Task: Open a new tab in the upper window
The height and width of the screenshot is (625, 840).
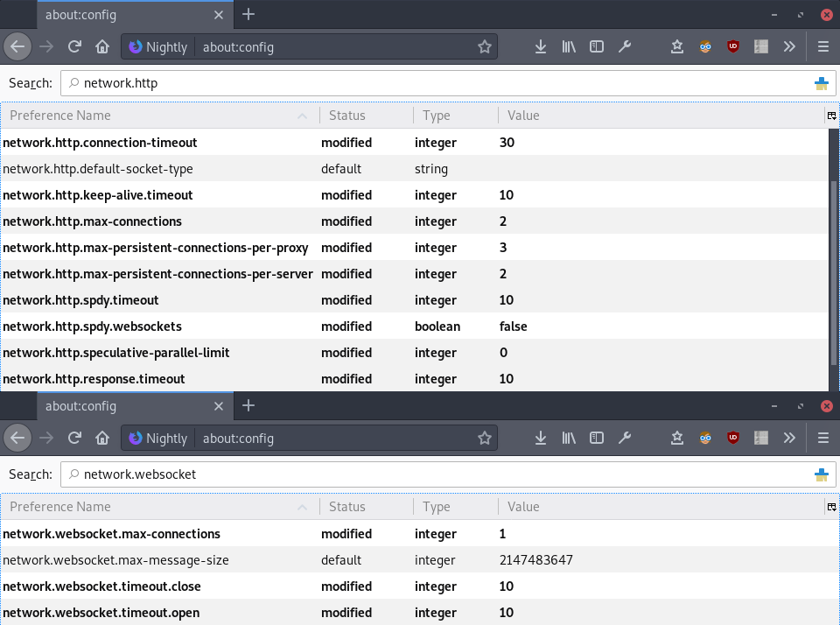Action: (248, 15)
